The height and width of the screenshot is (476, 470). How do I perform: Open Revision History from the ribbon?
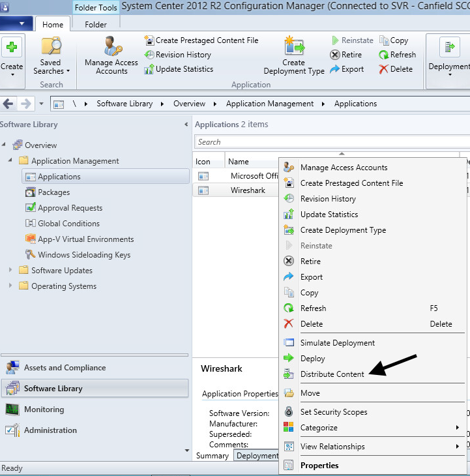click(x=177, y=55)
